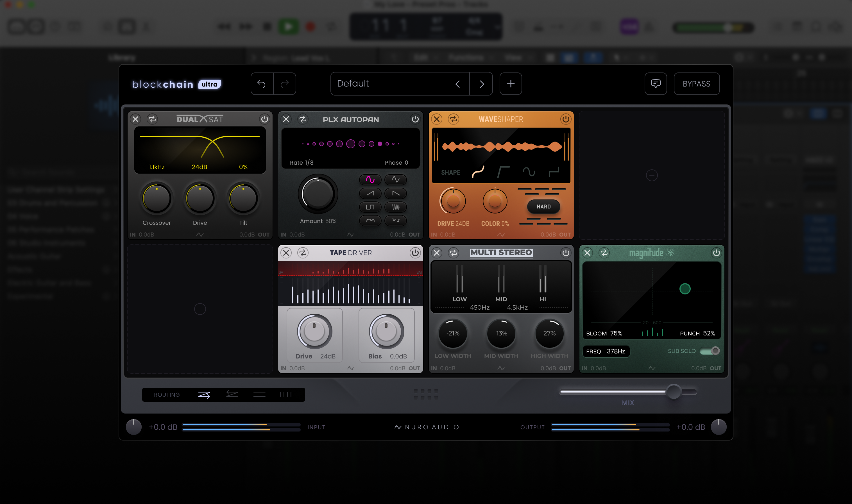The width and height of the screenshot is (852, 504).
Task: Click the undo arrow icon
Action: tap(261, 83)
